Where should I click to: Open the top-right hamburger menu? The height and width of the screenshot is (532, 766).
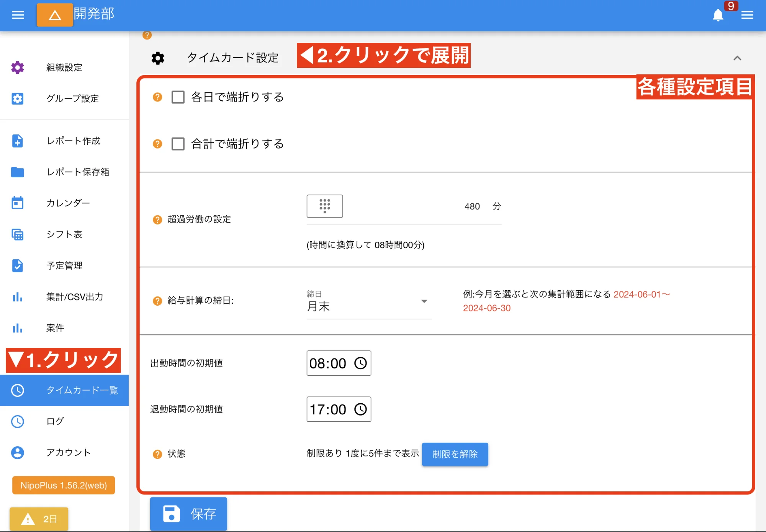click(x=747, y=15)
